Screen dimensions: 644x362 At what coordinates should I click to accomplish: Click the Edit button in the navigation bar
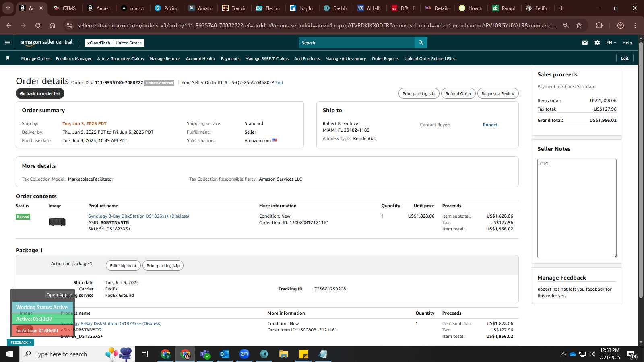pos(625,58)
